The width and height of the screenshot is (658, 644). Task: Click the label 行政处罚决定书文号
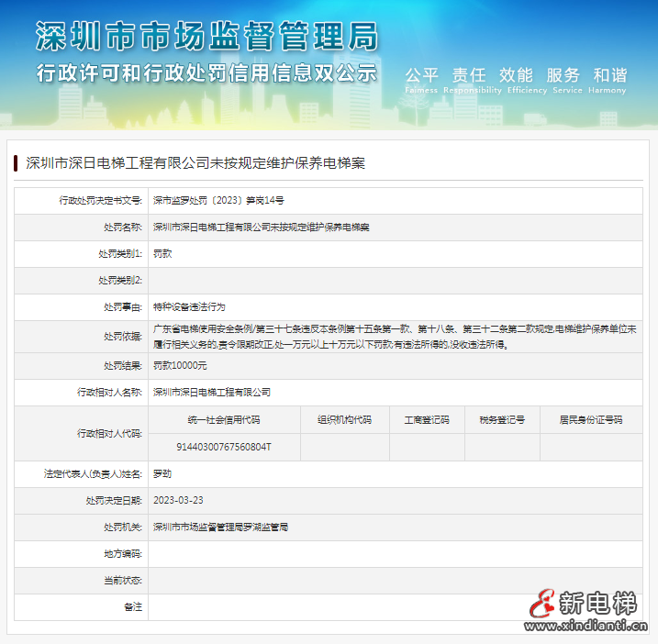click(101, 201)
